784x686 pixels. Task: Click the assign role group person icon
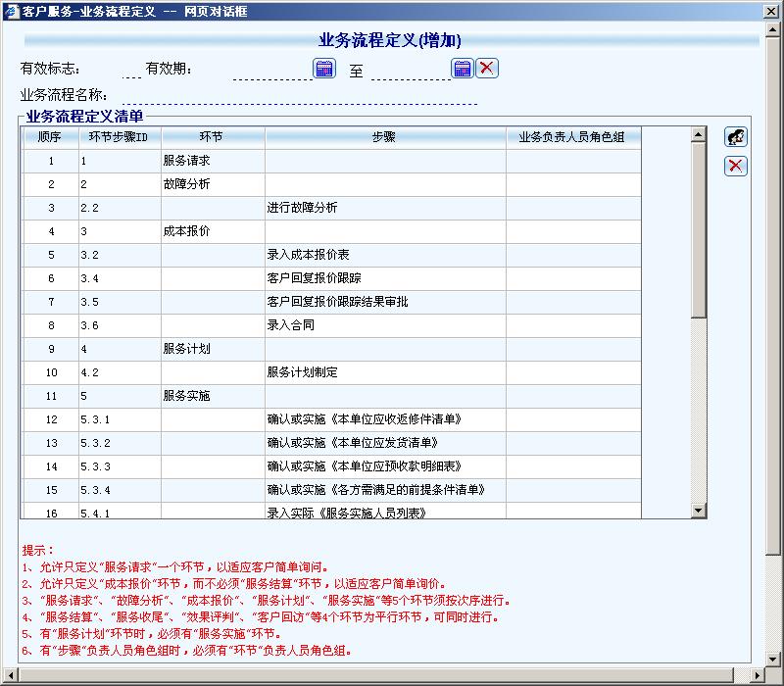(x=735, y=138)
